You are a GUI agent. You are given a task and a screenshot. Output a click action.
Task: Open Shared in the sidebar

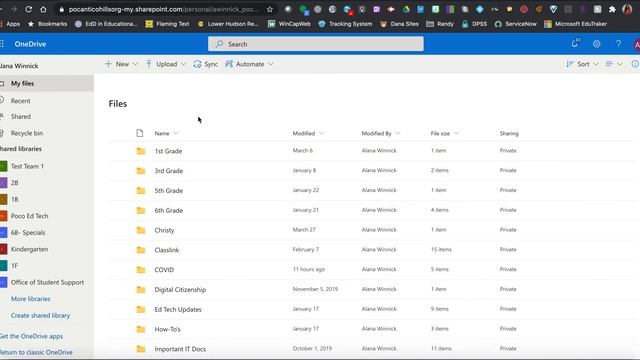coord(20,117)
